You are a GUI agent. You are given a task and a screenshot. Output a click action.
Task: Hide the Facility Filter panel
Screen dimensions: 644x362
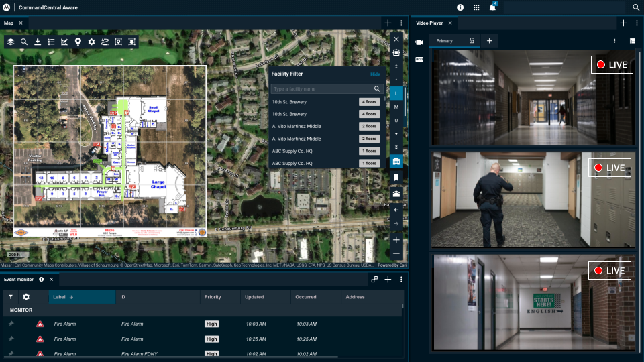[375, 74]
